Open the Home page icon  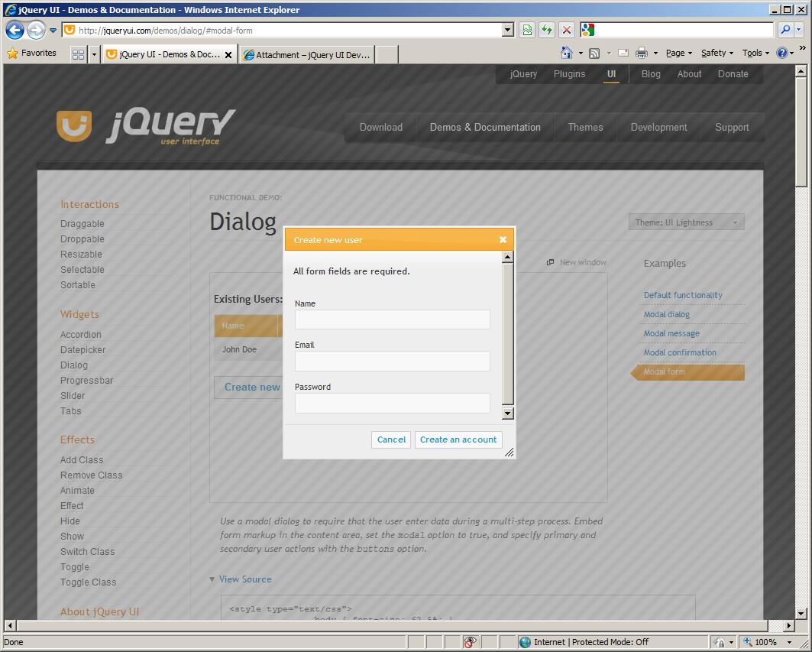point(566,53)
